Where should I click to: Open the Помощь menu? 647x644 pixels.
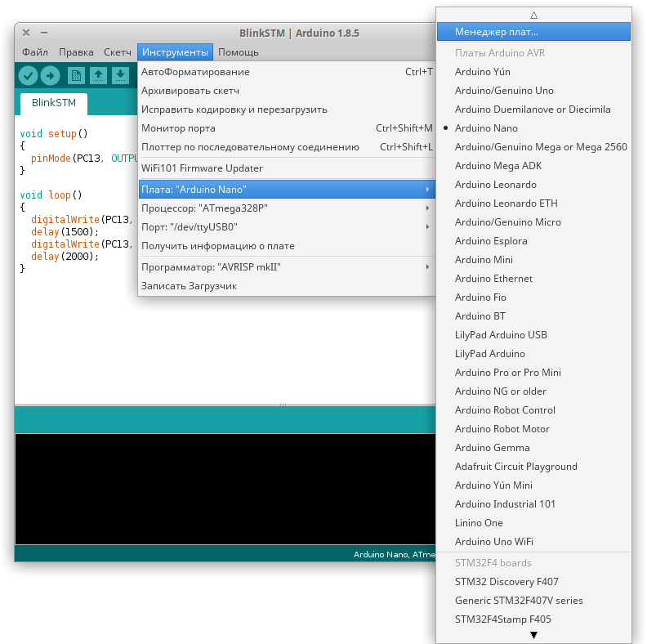point(238,52)
